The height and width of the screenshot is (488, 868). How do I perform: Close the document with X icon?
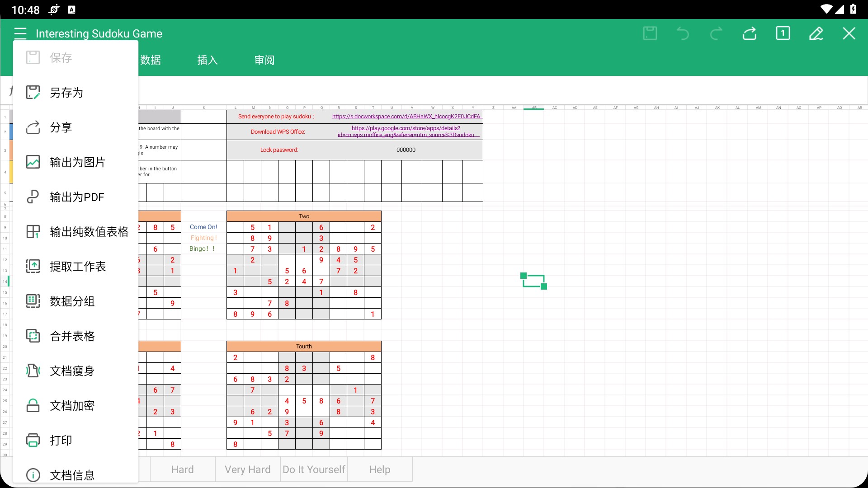pyautogui.click(x=849, y=33)
